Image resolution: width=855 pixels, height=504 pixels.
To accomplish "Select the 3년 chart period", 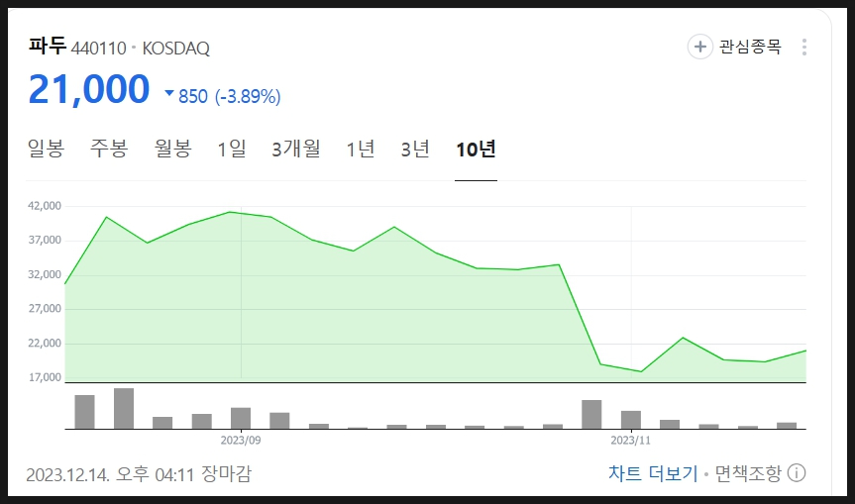I will coord(415,149).
